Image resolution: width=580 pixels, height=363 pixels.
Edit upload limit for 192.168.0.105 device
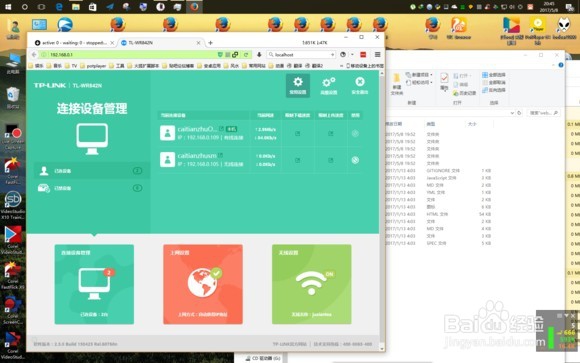(330, 160)
